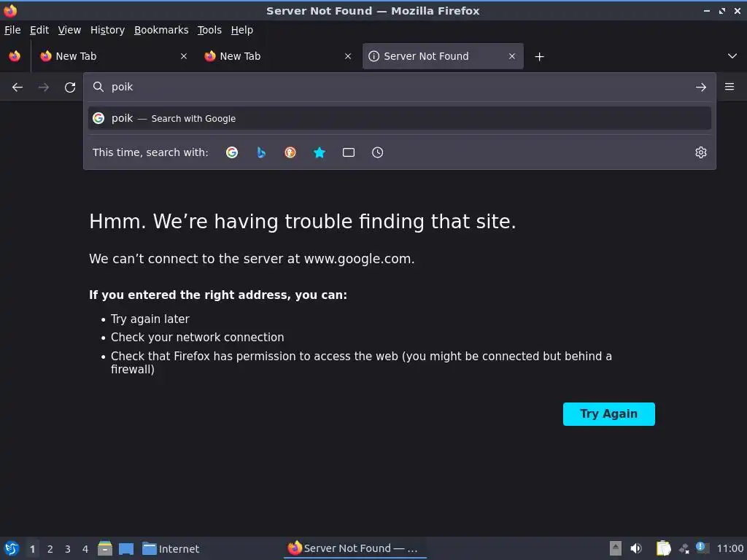The image size is (747, 560).
Task: Search in open Tabs icon
Action: 349,152
